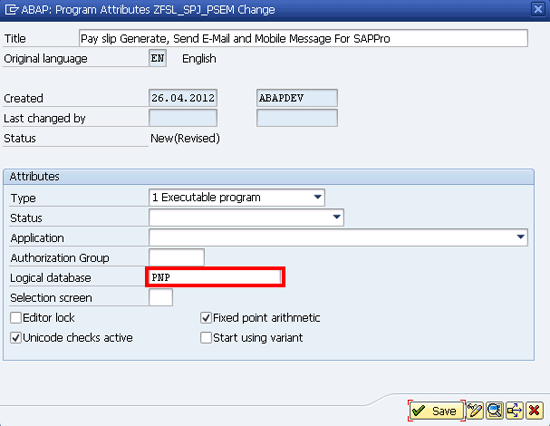
Task: Click the dialog icon in the title bar
Action: click(x=11, y=9)
